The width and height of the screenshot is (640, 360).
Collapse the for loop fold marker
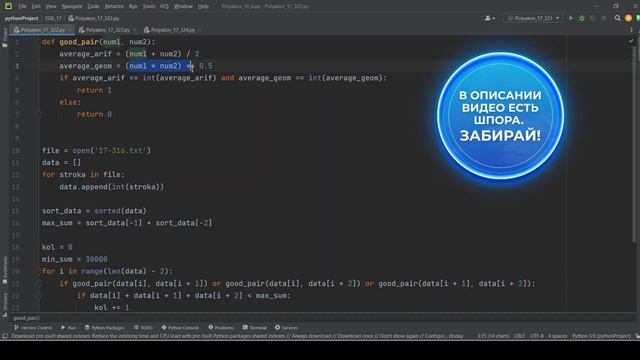[x=39, y=271]
